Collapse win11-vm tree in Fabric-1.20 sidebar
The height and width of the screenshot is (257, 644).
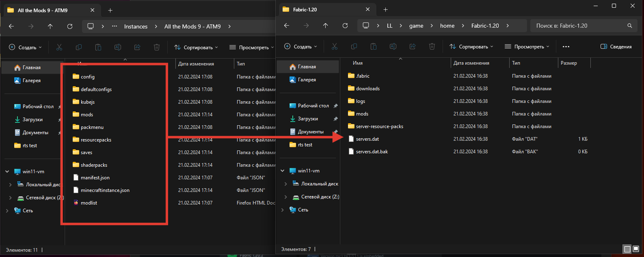(x=283, y=171)
